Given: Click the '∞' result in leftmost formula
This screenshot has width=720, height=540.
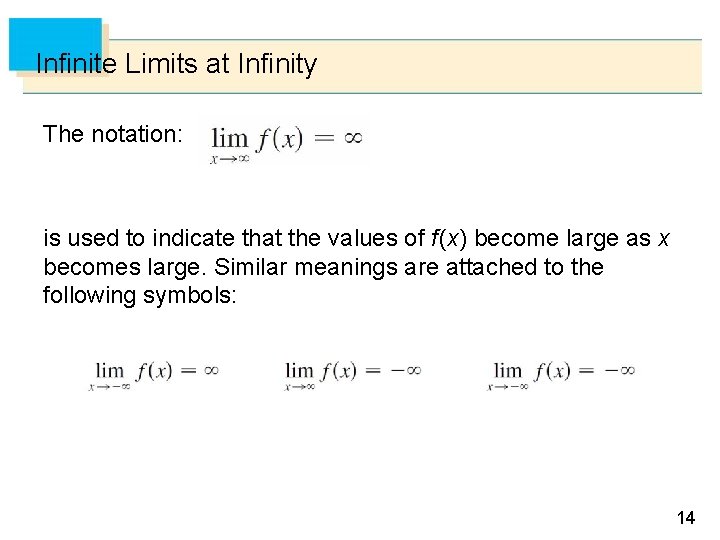Looking at the screenshot, I should (211, 370).
